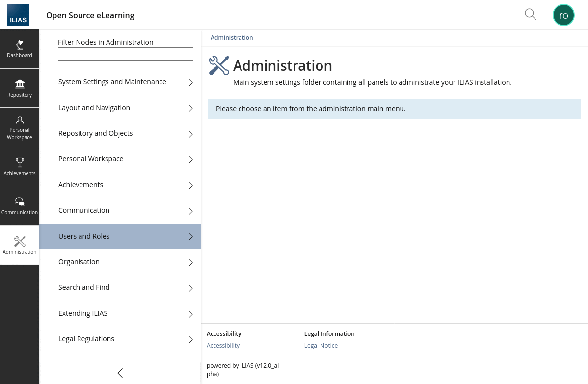
Task: Open the Repository sidebar icon
Action: [x=20, y=88]
